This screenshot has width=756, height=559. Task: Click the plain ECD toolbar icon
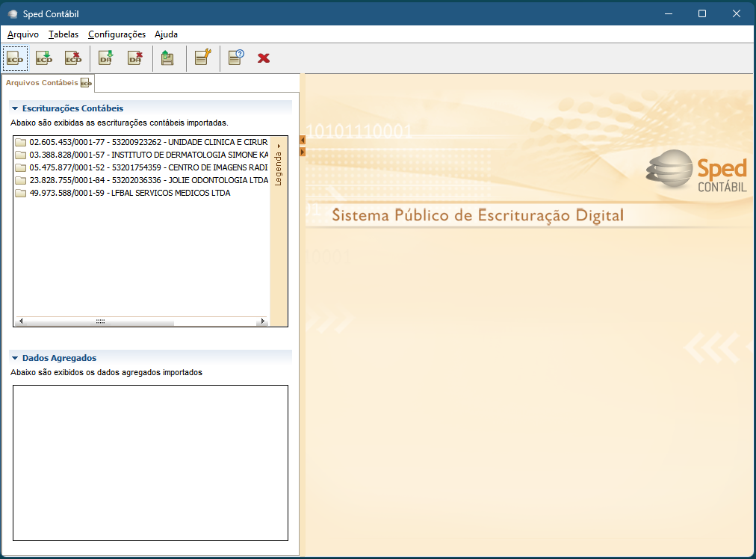tap(15, 58)
